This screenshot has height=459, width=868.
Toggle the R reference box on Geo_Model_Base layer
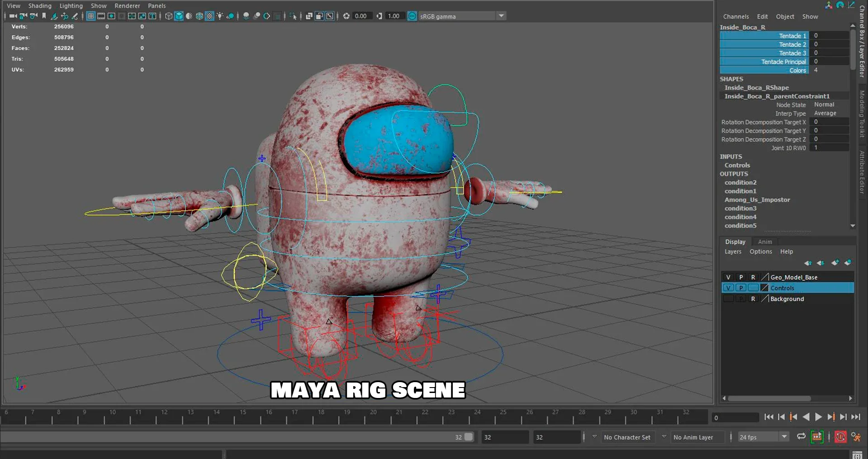(753, 277)
